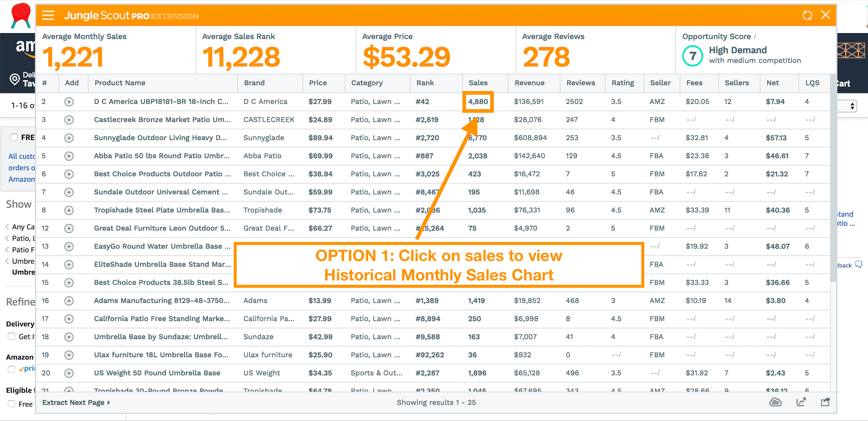Screen dimensions: 868x421
Task: Click the results table vertical scrollbar
Action: click(x=833, y=178)
